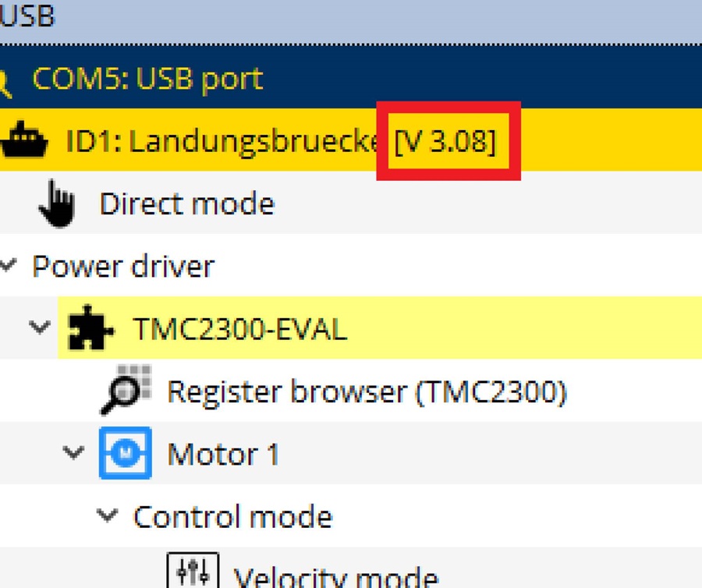
Task: Collapse the Control mode chevron
Action: [x=108, y=515]
